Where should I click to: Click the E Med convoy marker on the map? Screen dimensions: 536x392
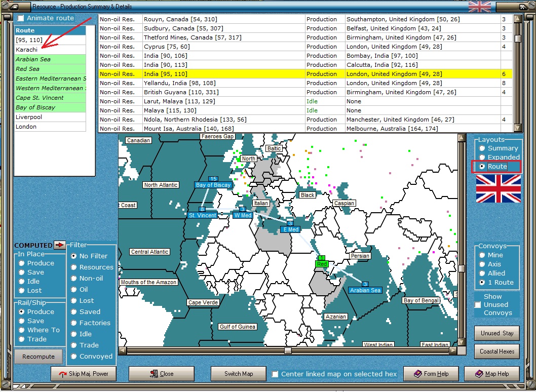coord(290,229)
